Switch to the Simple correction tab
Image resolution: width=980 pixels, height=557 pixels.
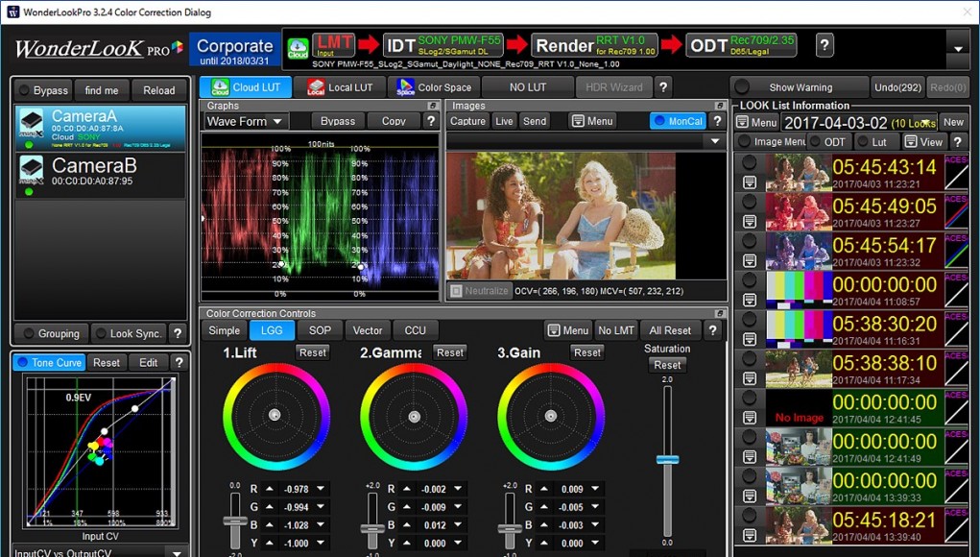click(225, 330)
